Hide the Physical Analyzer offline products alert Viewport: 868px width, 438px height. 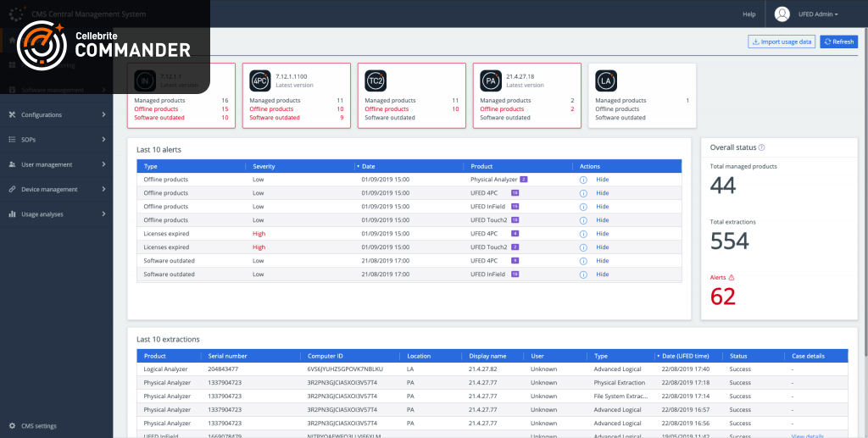point(603,180)
